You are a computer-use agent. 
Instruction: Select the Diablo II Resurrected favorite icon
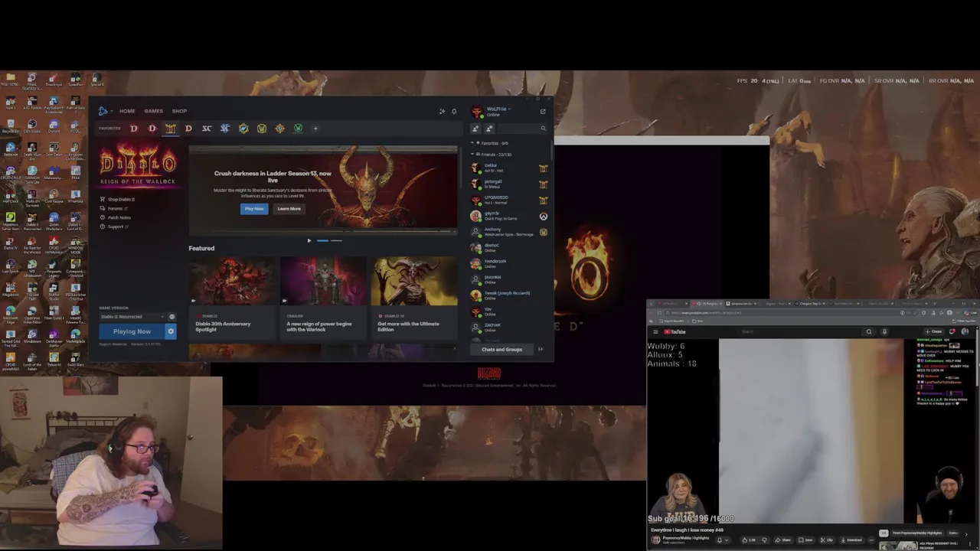click(171, 129)
